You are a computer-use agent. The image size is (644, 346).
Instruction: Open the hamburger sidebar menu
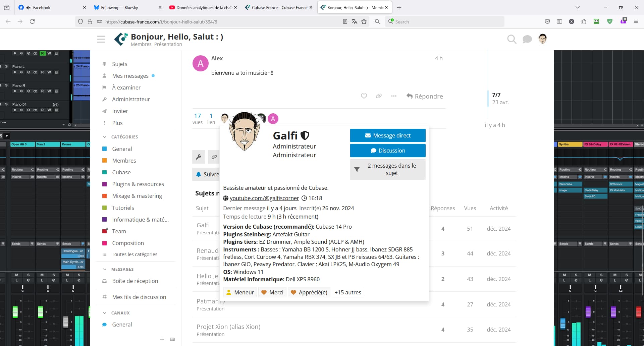coord(101,39)
